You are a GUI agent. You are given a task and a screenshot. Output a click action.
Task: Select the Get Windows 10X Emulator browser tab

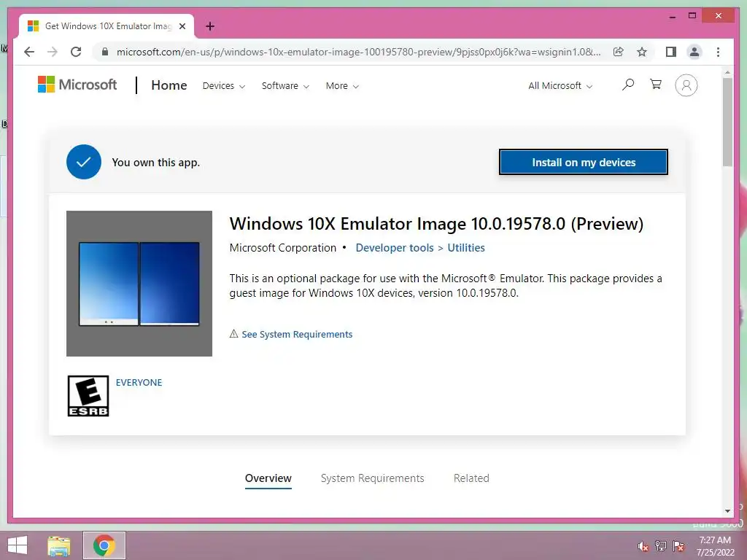(107, 26)
